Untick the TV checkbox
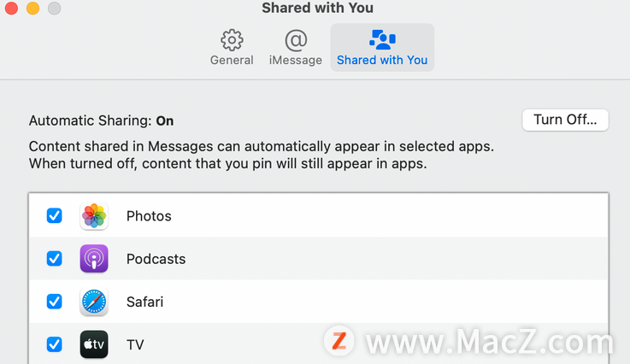Image resolution: width=630 pixels, height=364 pixels. [54, 344]
